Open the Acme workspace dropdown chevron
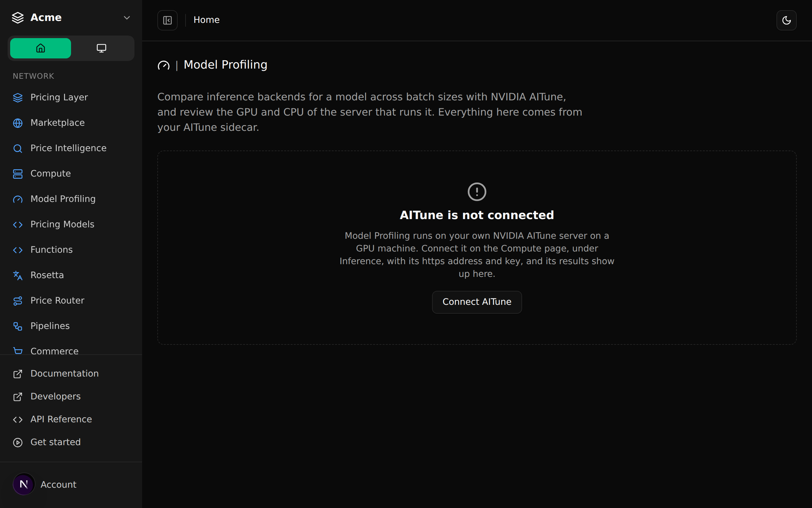 tap(127, 18)
